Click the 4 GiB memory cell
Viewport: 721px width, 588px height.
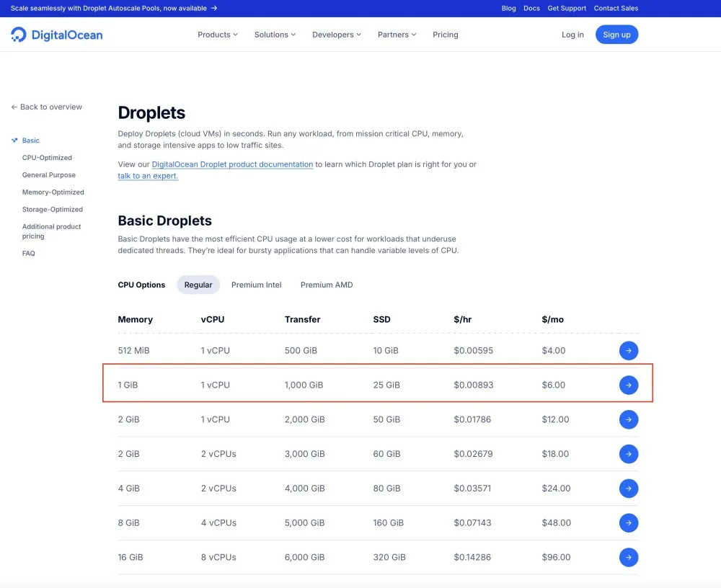pyautogui.click(x=129, y=489)
